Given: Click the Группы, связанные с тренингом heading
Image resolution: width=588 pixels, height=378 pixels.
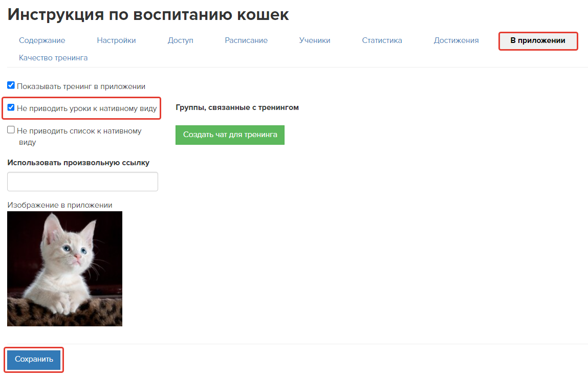Looking at the screenshot, I should (237, 107).
